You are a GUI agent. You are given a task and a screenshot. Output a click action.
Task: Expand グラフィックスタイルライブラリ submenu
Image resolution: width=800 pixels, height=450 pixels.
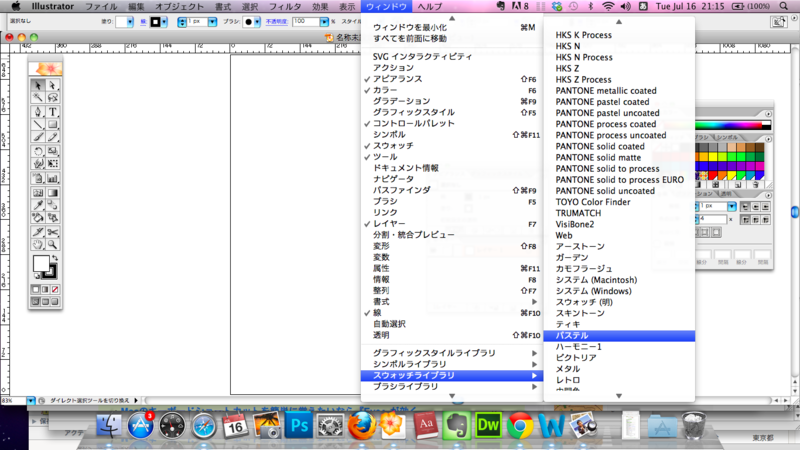tap(452, 353)
